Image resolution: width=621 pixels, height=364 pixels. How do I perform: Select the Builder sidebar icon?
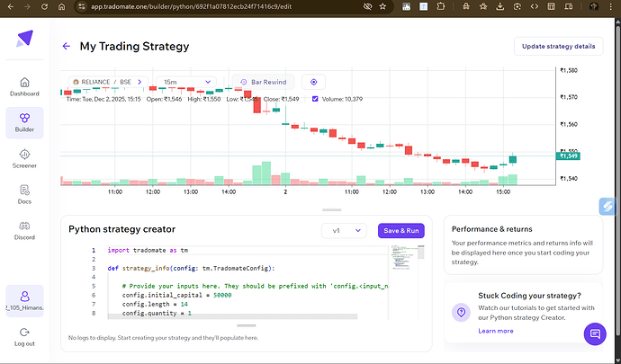pos(24,122)
